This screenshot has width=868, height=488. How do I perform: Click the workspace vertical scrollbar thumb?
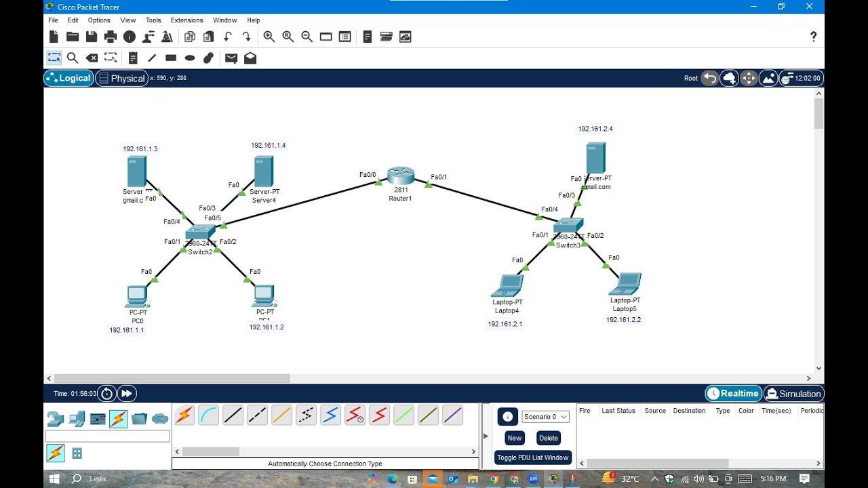(818, 113)
